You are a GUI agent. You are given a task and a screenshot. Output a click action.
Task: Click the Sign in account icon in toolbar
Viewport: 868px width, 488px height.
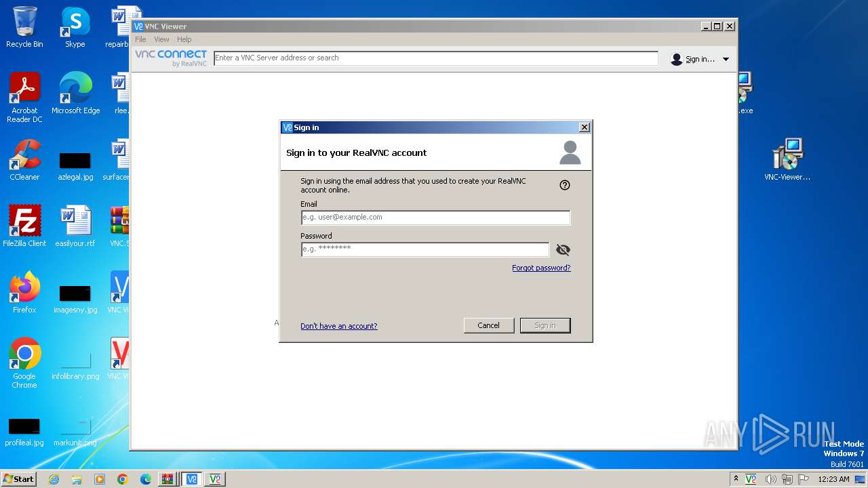coord(676,59)
